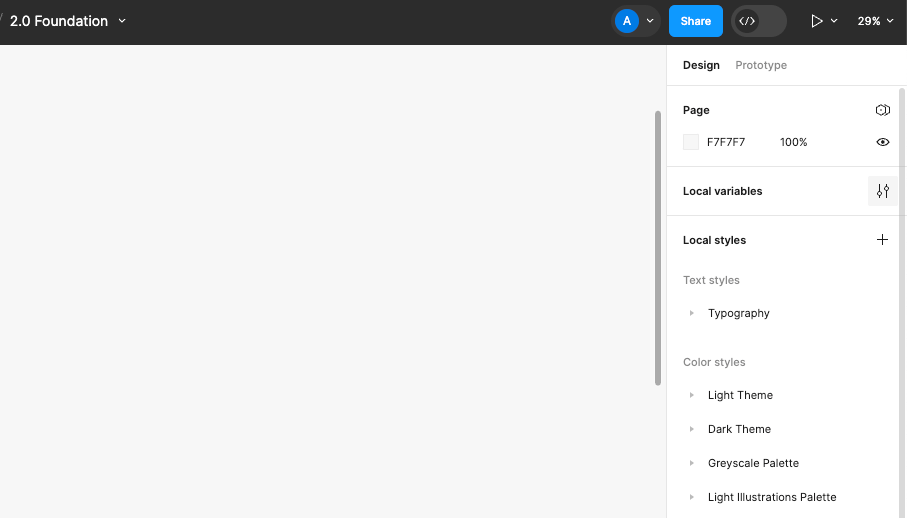907x518 pixels.
Task: Open the 29% zoom menu
Action: pos(875,21)
